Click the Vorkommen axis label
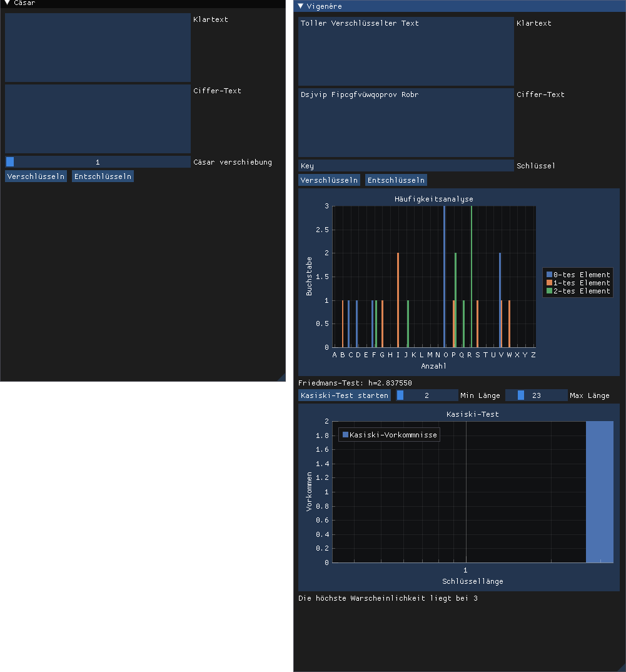 click(309, 492)
